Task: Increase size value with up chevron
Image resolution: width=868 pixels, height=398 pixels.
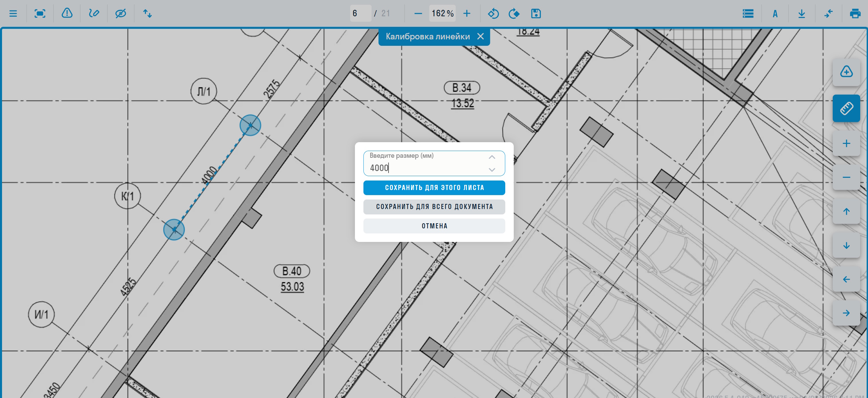Action: tap(492, 157)
